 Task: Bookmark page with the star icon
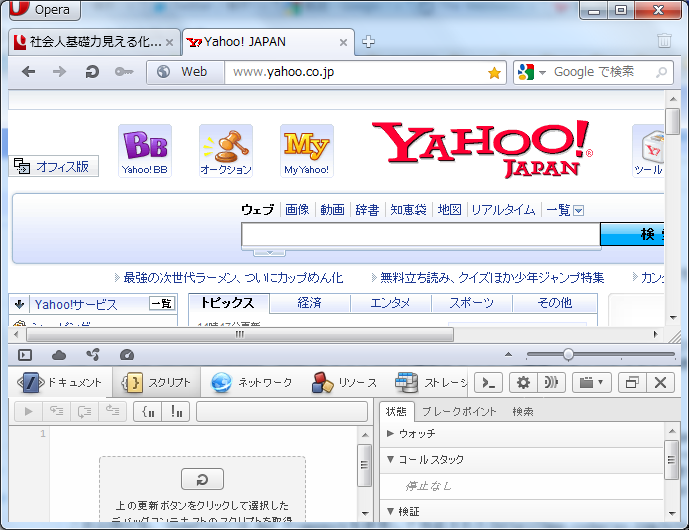coord(494,73)
